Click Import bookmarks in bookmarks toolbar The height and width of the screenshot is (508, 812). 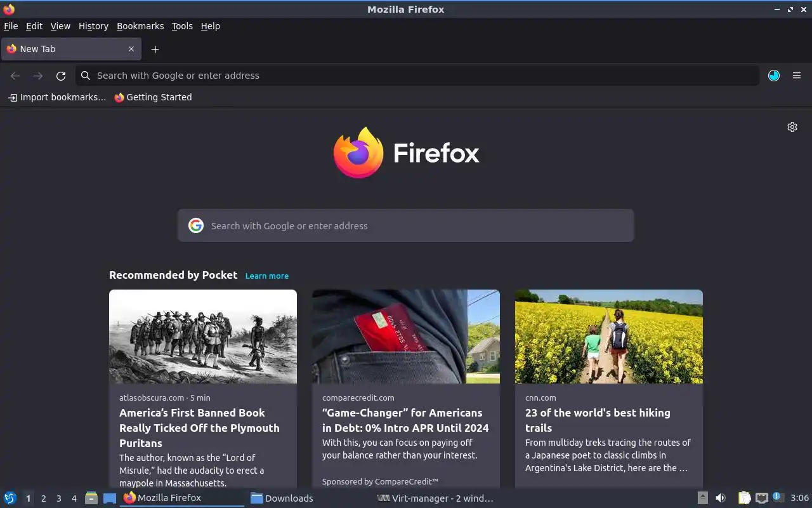point(57,97)
